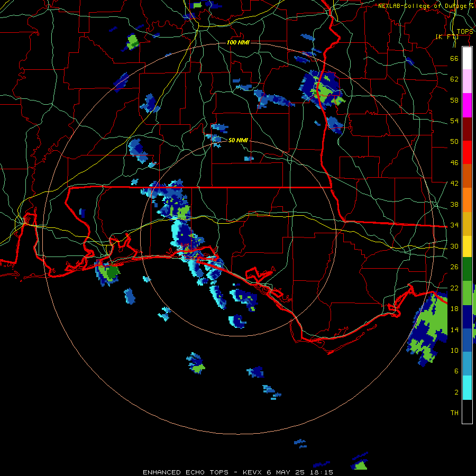Click the magenta legend swatch
Image resolution: width=476 pixels, height=476 pixels.
[x=467, y=105]
